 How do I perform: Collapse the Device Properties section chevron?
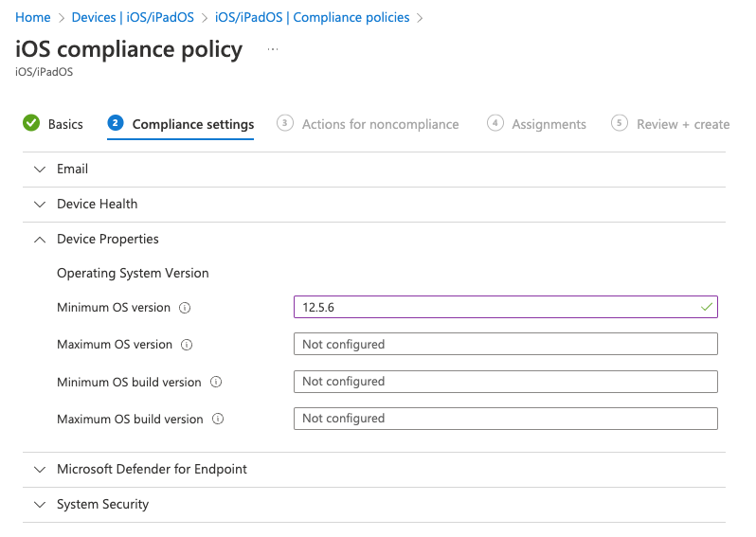(x=40, y=240)
